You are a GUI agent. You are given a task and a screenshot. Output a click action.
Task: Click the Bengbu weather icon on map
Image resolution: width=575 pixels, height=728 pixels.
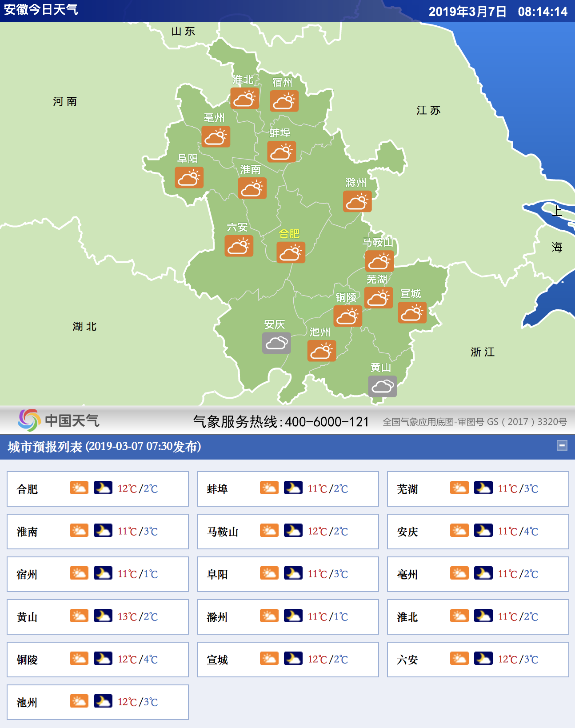[x=281, y=152]
